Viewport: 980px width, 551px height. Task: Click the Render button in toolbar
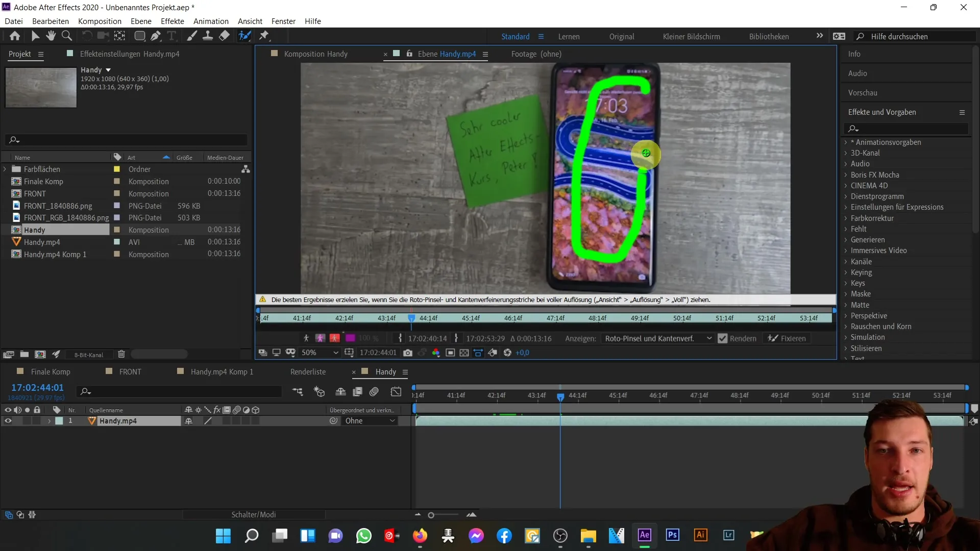740,338
